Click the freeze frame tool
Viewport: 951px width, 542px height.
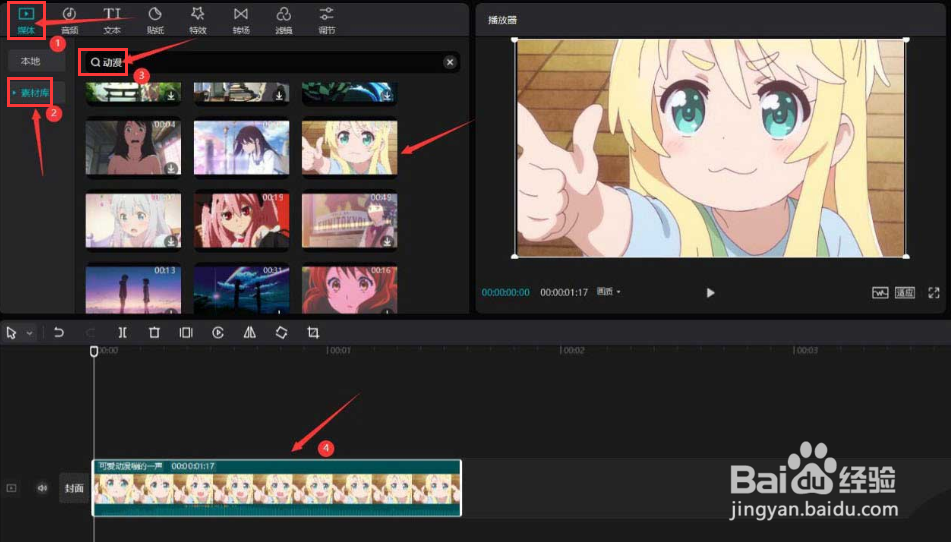[186, 332]
